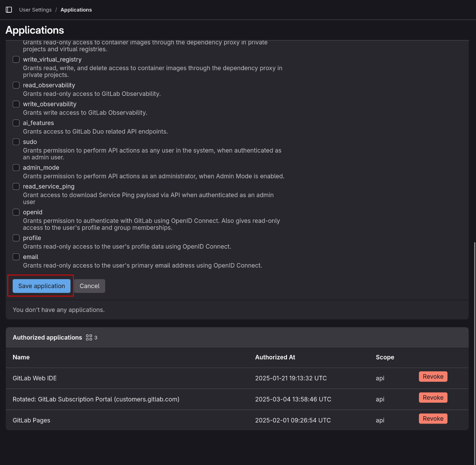Check the admin_mode scope
The height and width of the screenshot is (465, 476).
[x=16, y=168]
